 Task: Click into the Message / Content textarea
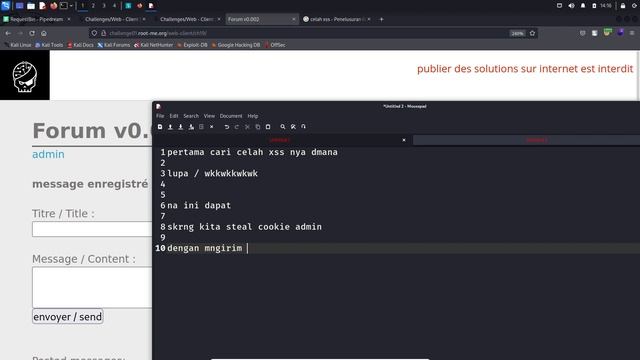click(x=92, y=287)
